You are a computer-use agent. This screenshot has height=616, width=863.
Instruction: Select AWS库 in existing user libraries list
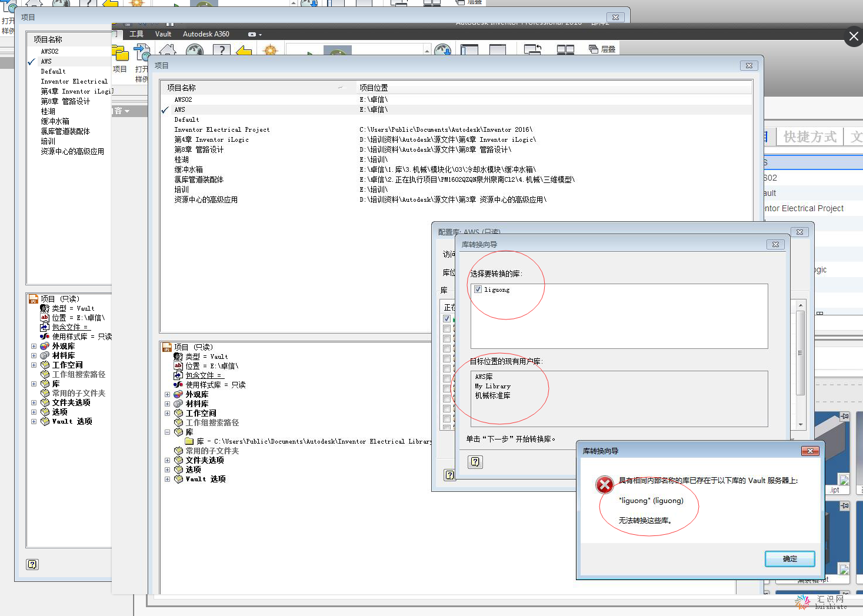pyautogui.click(x=484, y=377)
